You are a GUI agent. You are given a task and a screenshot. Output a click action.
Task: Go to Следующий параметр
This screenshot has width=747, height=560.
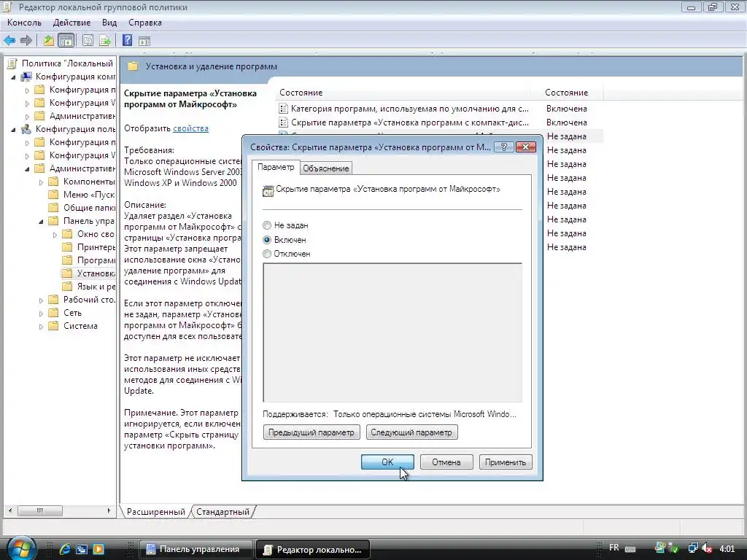coord(411,432)
